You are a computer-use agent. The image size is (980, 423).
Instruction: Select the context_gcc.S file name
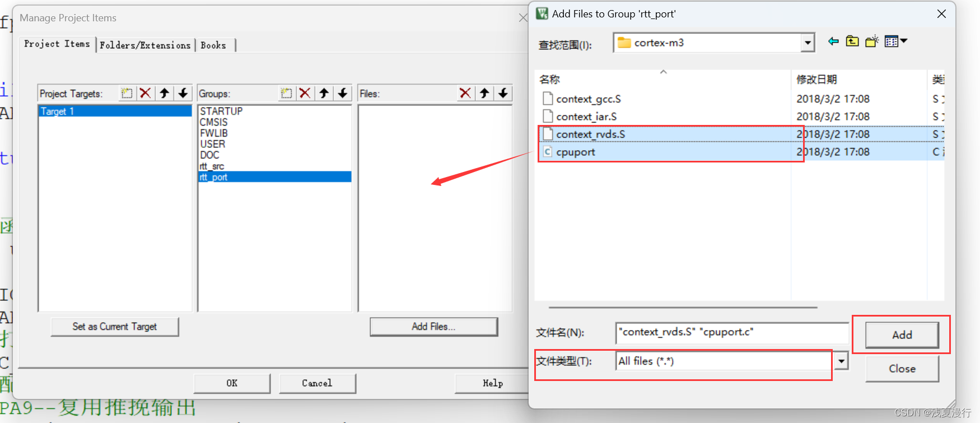tap(589, 99)
